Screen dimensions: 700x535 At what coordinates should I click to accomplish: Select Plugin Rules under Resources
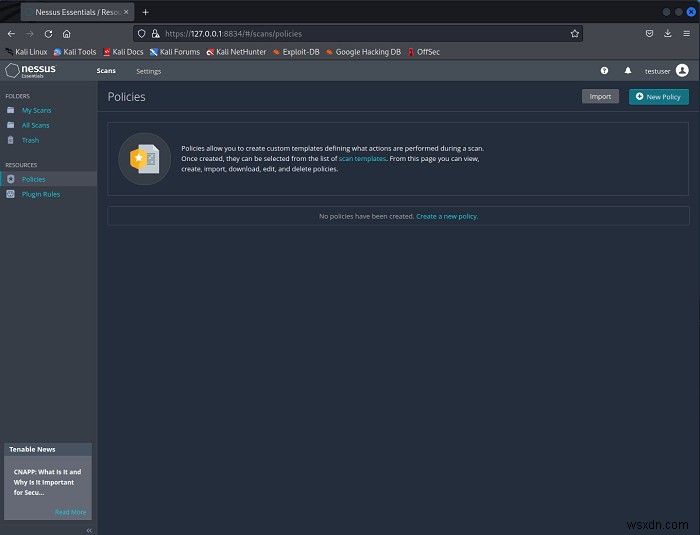coord(41,194)
